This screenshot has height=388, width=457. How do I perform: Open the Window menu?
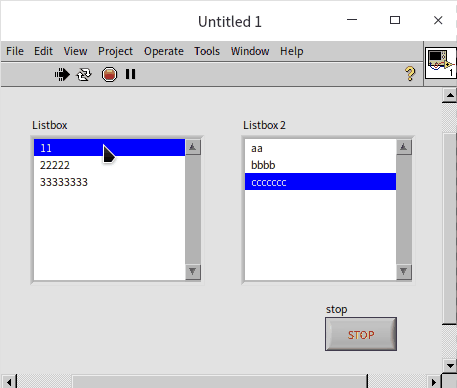250,51
